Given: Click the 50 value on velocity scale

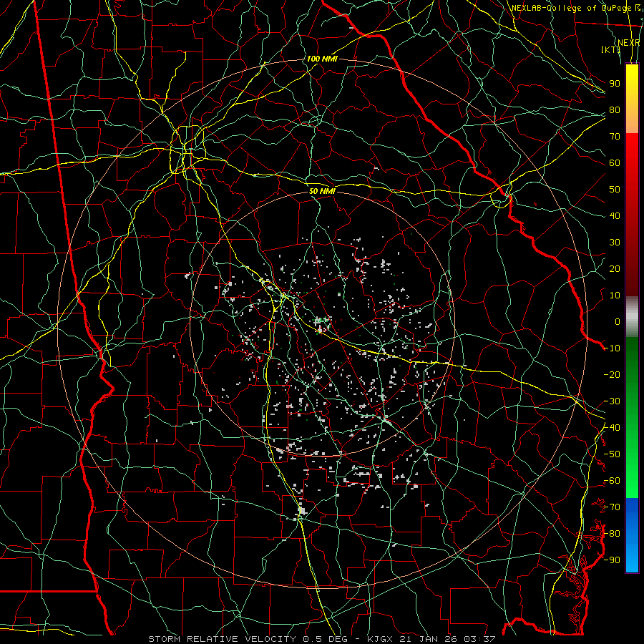Looking at the screenshot, I should click(x=615, y=190).
